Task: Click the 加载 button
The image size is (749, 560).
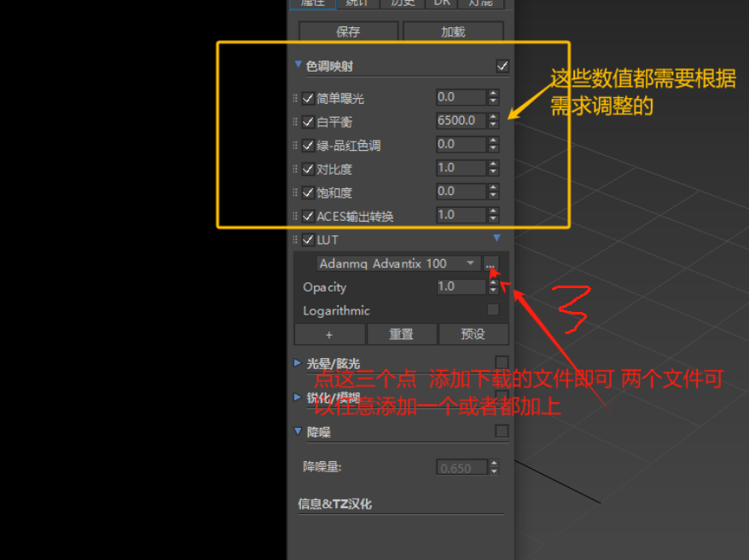Action: coord(453,32)
